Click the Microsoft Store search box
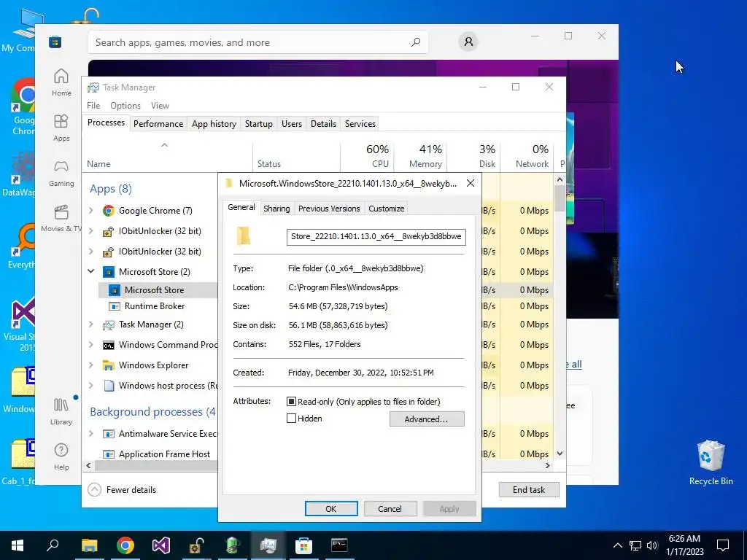 (x=258, y=42)
